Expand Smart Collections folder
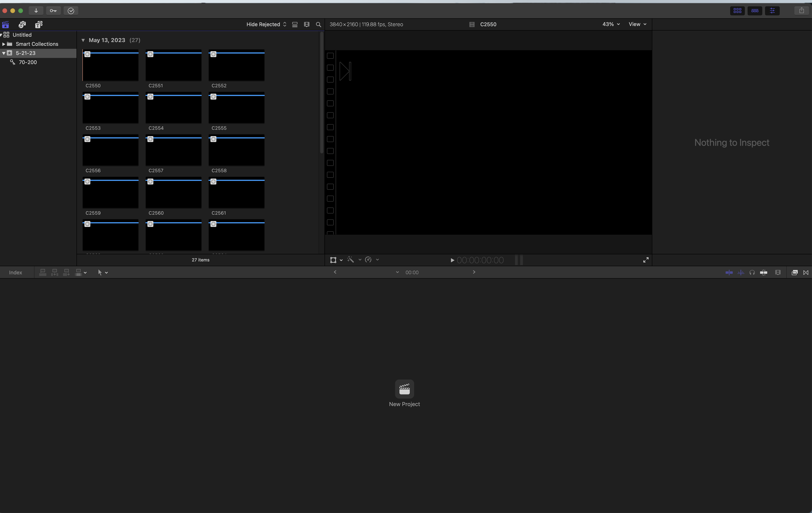Viewport: 812px width, 513px height. click(x=3, y=44)
